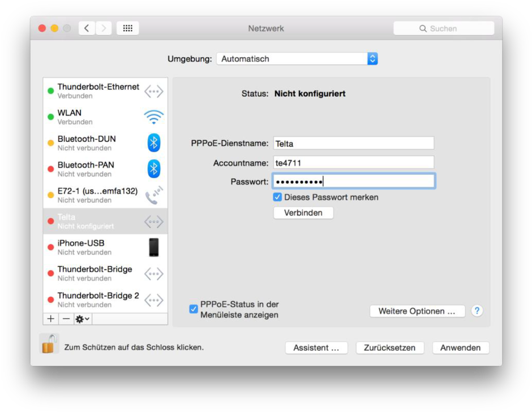Click the E72-1 phone modem icon
The image size is (532, 412).
[154, 195]
